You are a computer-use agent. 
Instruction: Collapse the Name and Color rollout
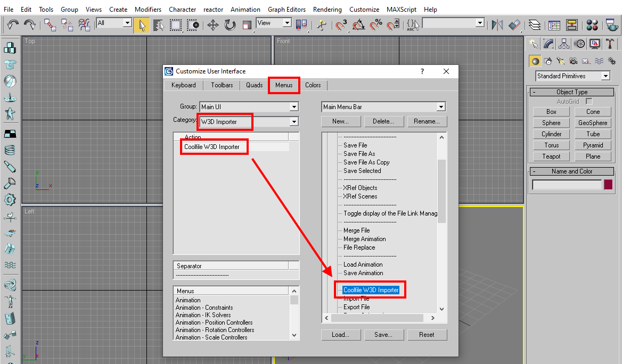tap(571, 171)
